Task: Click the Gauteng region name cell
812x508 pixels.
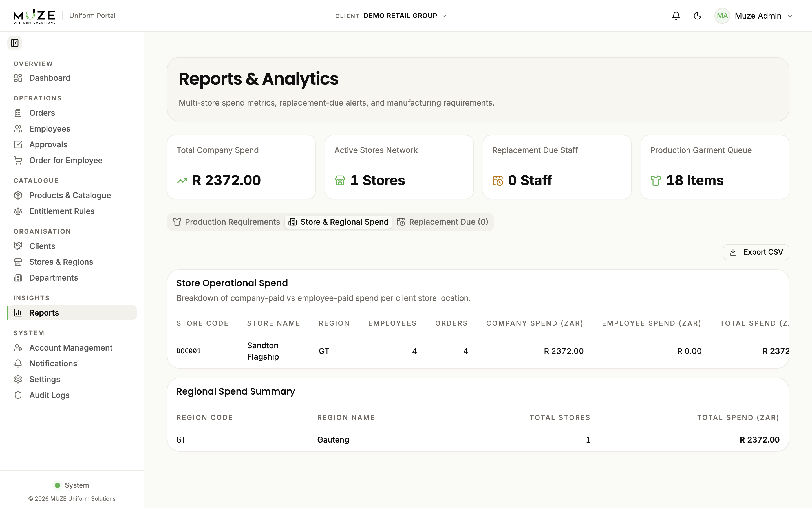Action: point(333,440)
